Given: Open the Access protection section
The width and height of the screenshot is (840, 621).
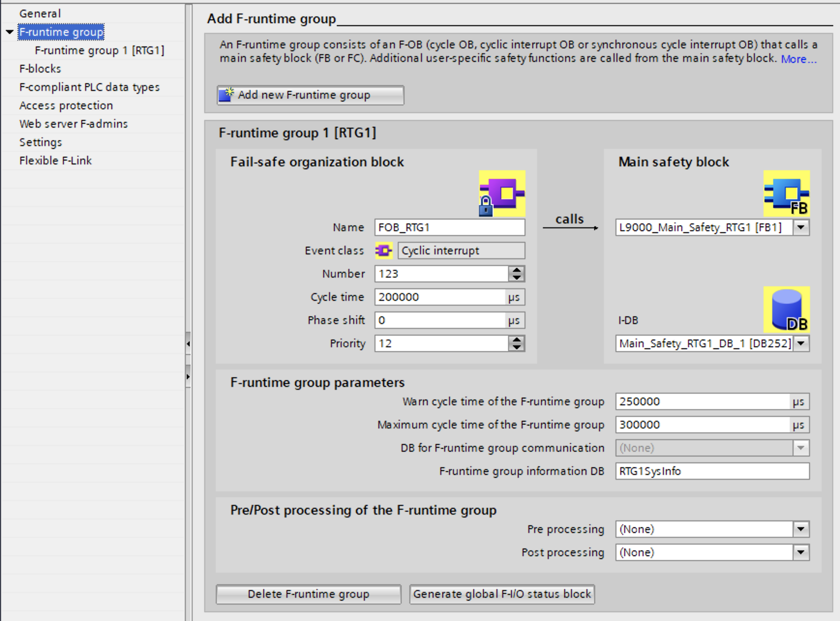Looking at the screenshot, I should (x=66, y=105).
